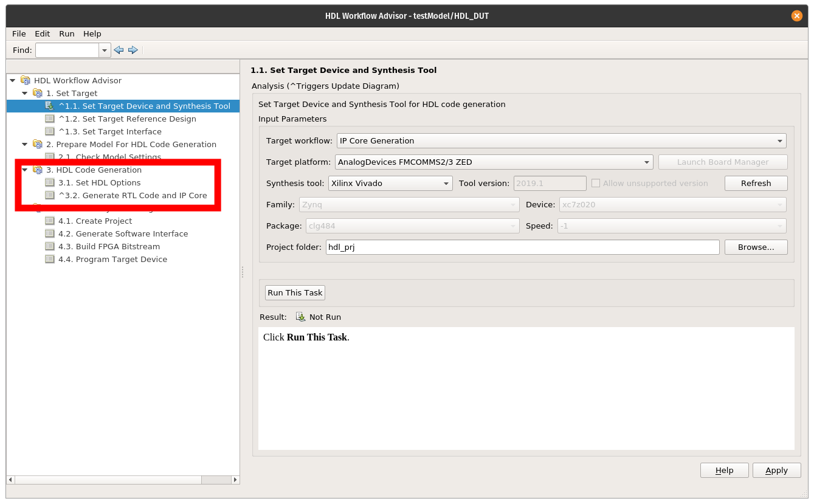Open the Edit menu
The height and width of the screenshot is (504, 814).
pos(43,33)
